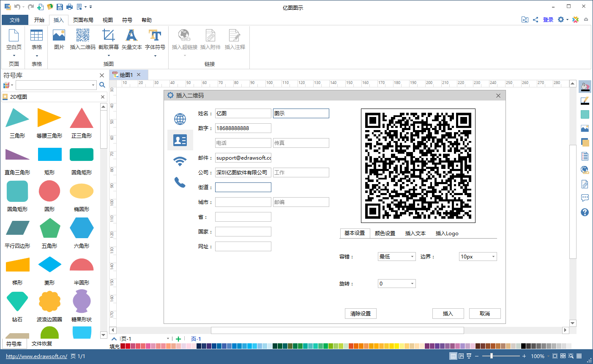
Task: Open the edrawsoft.cn website link
Action: tap(36, 356)
